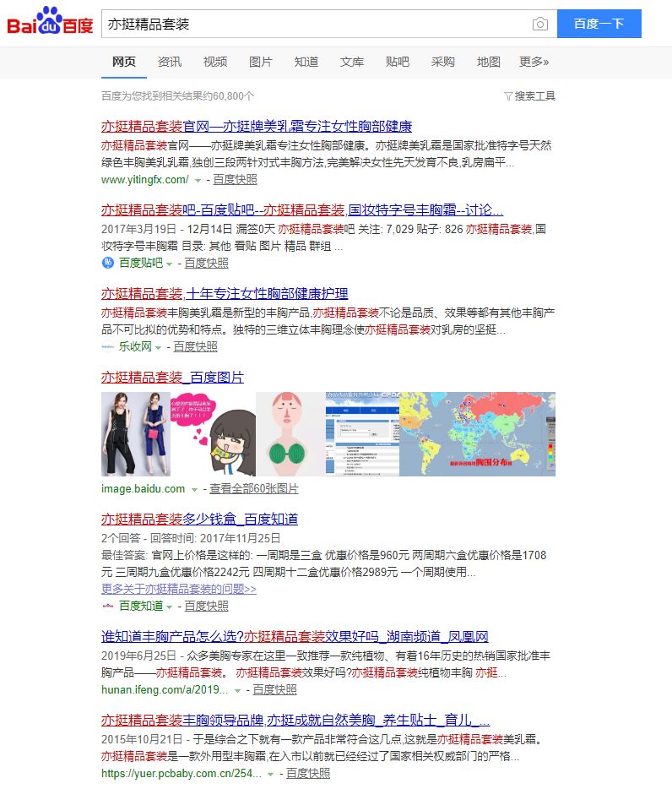Visit hunan.ifeng.com green URL
This screenshot has width=672, height=789.
(165, 689)
